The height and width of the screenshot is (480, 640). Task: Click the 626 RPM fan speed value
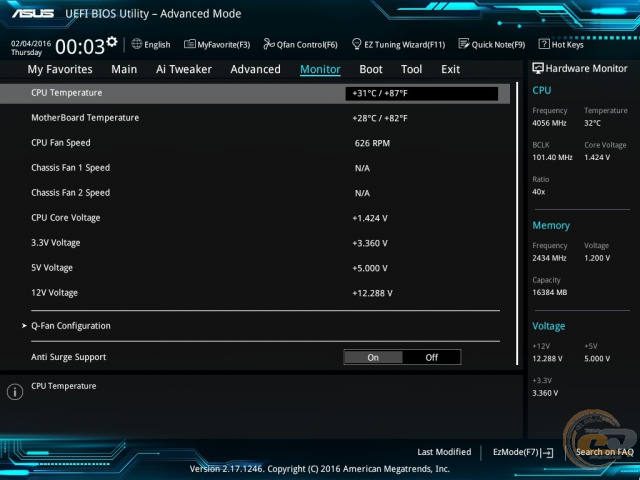click(372, 143)
